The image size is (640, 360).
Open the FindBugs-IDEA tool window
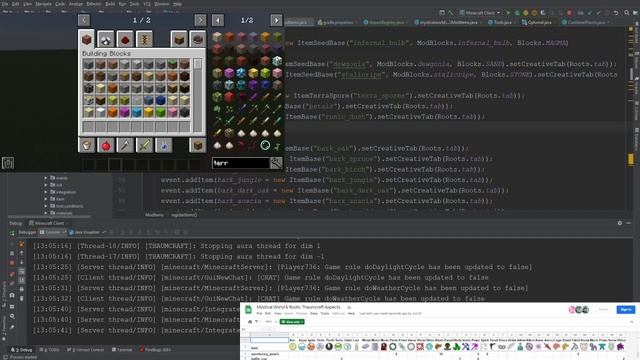pyautogui.click(x=155, y=350)
